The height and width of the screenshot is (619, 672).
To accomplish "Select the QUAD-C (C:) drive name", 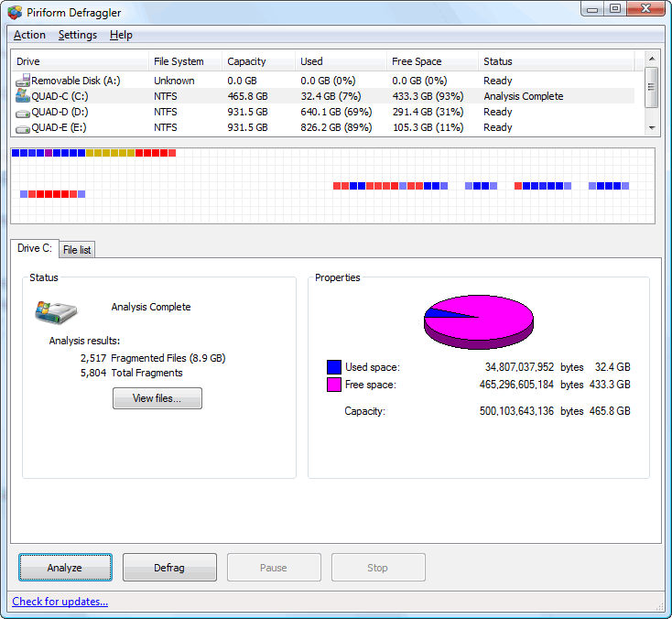I will tap(60, 96).
